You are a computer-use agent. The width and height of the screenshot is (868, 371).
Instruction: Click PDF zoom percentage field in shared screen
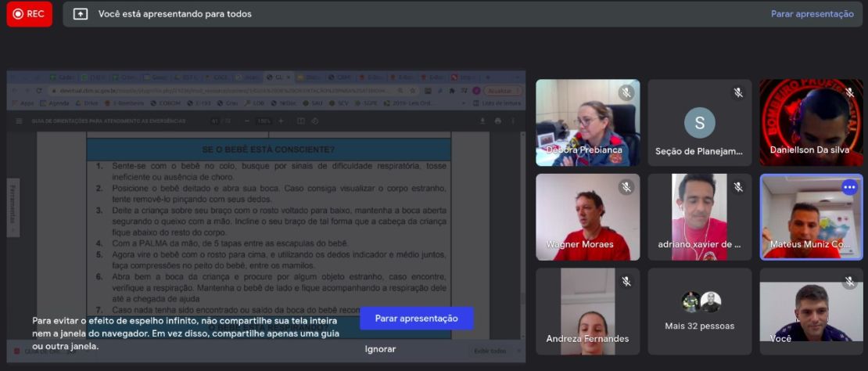pos(264,121)
